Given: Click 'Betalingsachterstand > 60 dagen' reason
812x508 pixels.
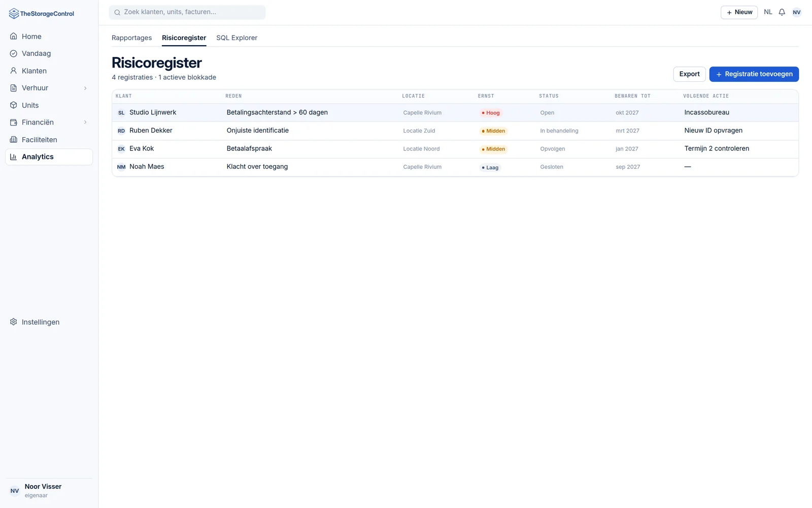Looking at the screenshot, I should [x=277, y=112].
